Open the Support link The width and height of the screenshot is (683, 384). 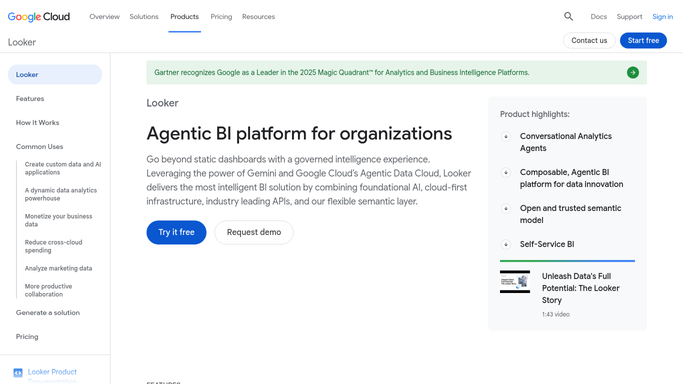[629, 17]
